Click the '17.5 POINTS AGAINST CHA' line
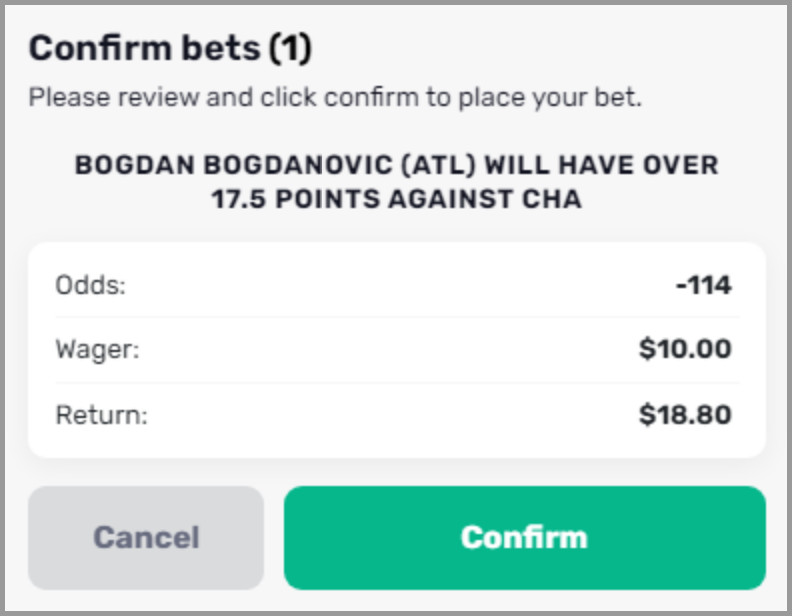The width and height of the screenshot is (792, 616). 396,198
